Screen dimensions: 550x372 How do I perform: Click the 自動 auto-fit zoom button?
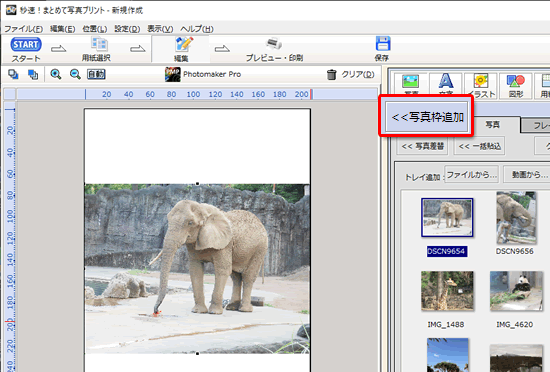pos(96,74)
